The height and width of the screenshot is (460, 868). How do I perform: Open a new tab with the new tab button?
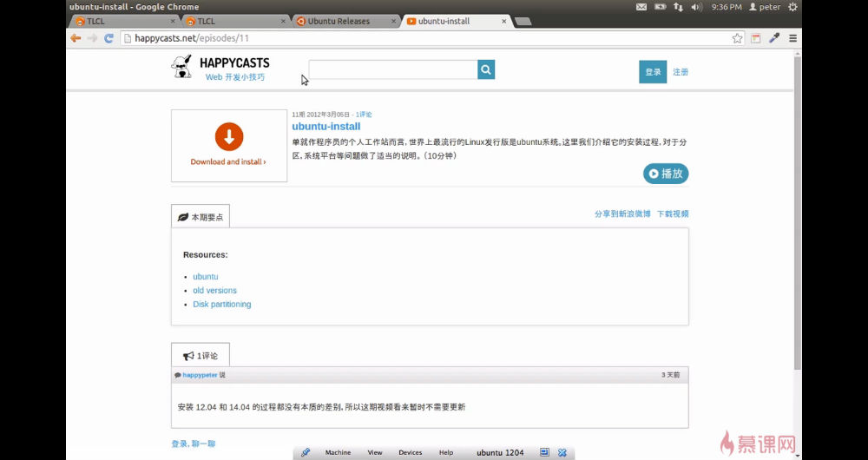523,21
